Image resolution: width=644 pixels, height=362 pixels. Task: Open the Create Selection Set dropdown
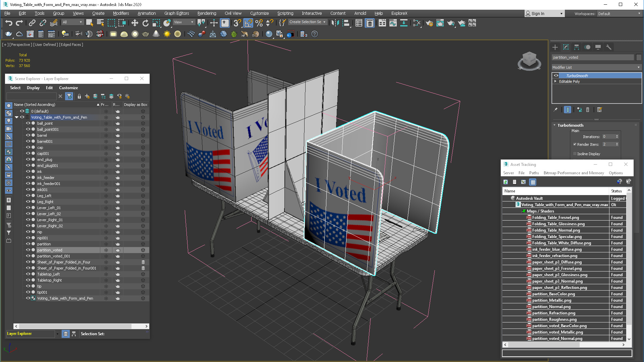[x=308, y=22]
